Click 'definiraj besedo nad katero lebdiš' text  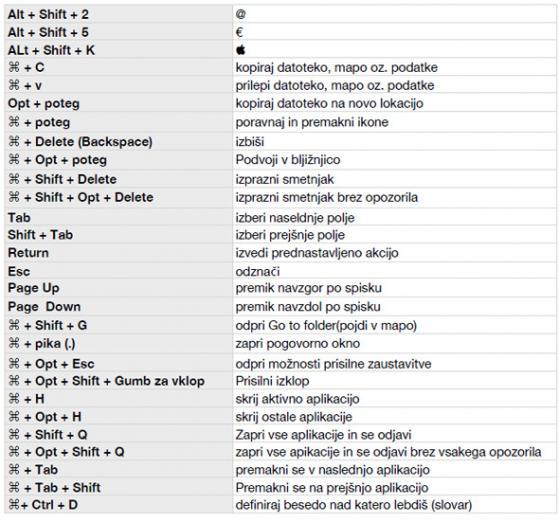coord(332,505)
